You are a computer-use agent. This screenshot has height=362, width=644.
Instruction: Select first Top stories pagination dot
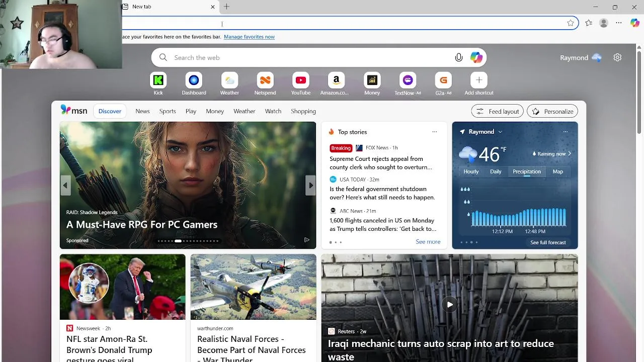coord(331,242)
